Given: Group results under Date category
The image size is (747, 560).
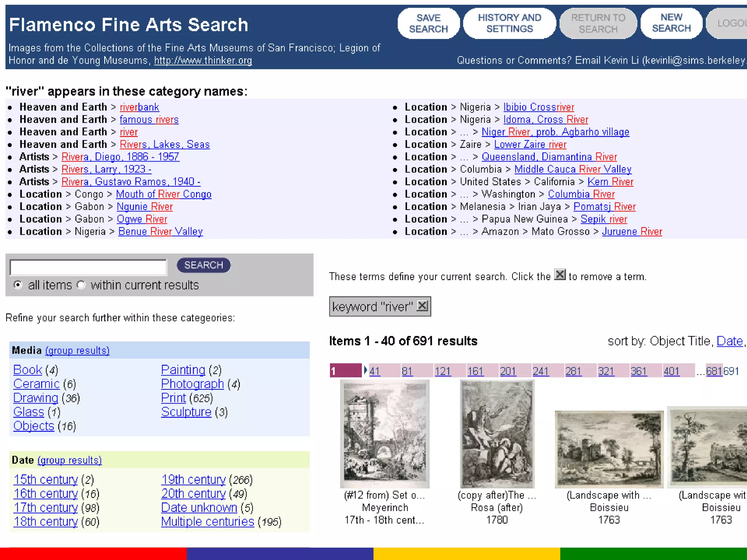Looking at the screenshot, I should [x=69, y=460].
